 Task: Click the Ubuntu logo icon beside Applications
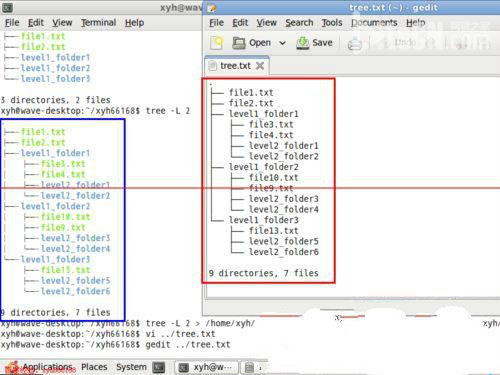coord(13,367)
